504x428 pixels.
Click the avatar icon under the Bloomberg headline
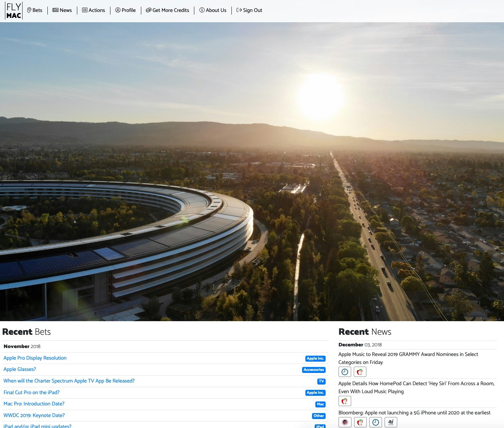pyautogui.click(x=345, y=422)
